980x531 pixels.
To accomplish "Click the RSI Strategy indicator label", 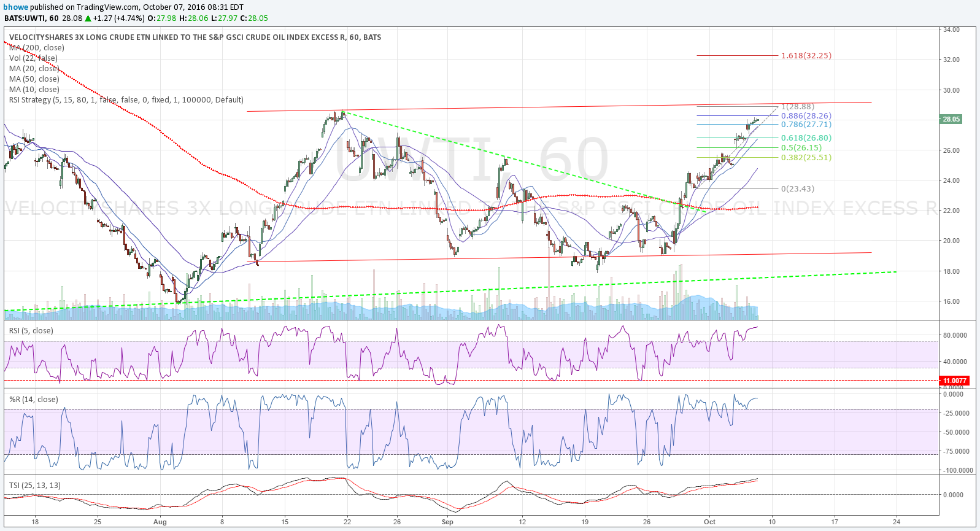I will [126, 100].
